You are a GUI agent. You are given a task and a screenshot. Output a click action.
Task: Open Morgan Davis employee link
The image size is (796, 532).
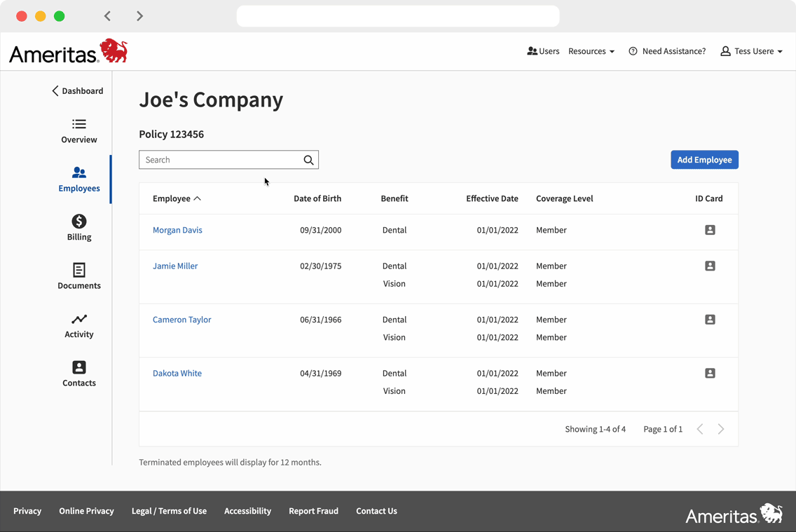(177, 230)
